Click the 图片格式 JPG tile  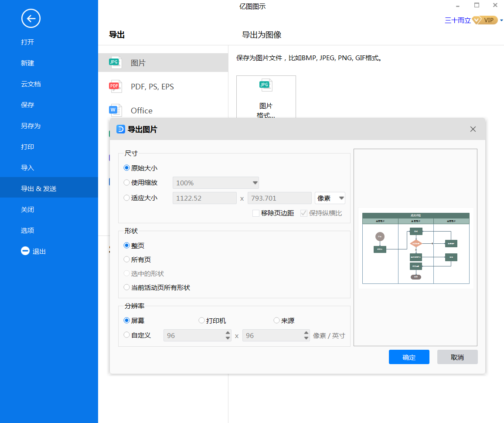click(266, 97)
